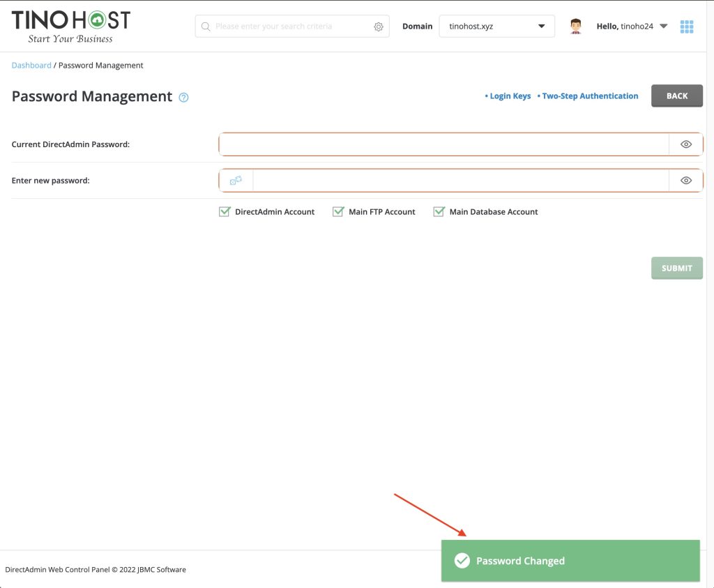Click the user avatar icon
714x588 pixels.
pos(575,27)
